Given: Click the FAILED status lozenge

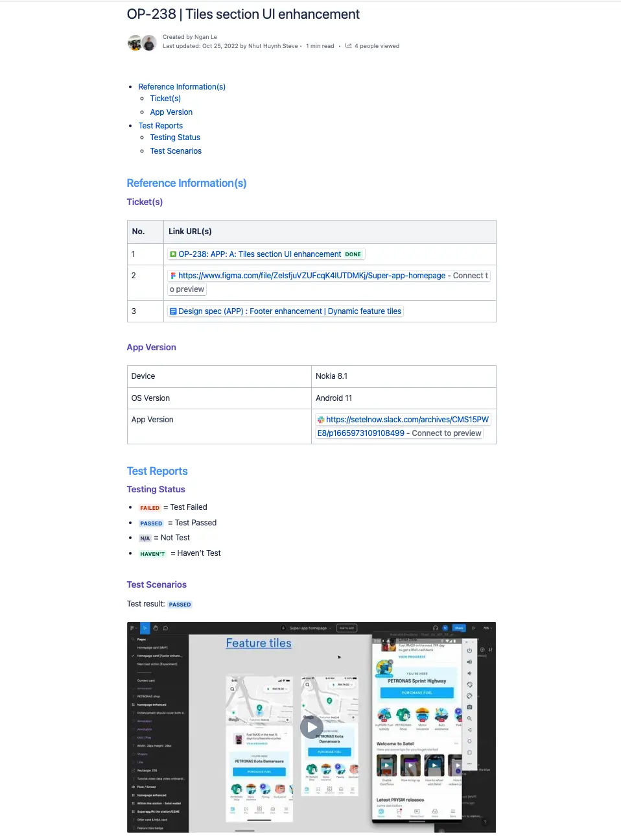Looking at the screenshot, I should click(150, 508).
